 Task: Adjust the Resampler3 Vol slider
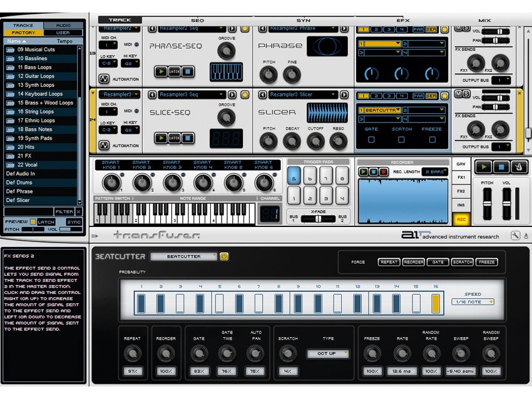[496, 98]
